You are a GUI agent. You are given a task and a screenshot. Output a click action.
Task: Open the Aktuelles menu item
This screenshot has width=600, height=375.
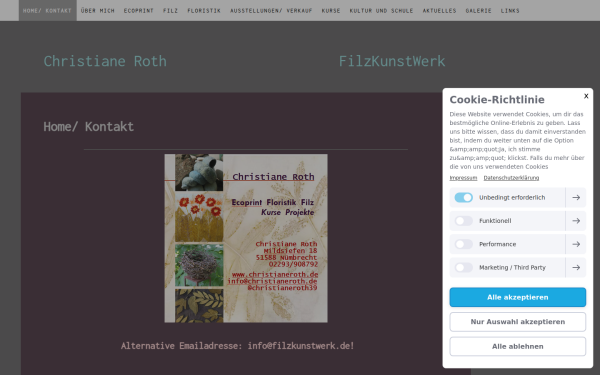pos(439,11)
